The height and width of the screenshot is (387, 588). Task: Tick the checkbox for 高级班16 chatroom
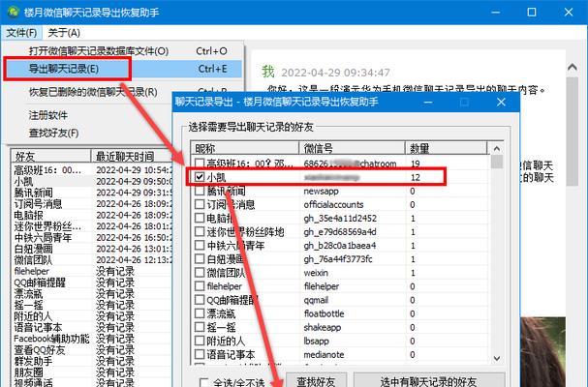pyautogui.click(x=200, y=164)
